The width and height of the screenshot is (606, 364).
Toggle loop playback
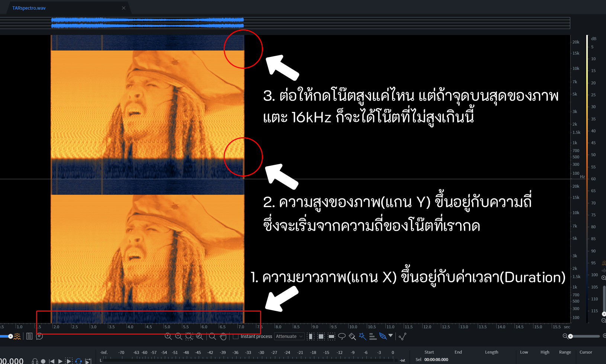pyautogui.click(x=78, y=361)
